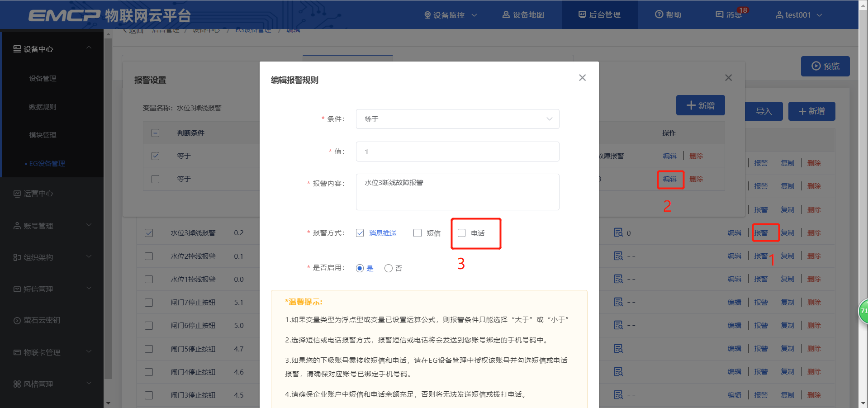The width and height of the screenshot is (868, 408).
Task: Collapse the 设备中心 sidebar section
Action: 52,48
